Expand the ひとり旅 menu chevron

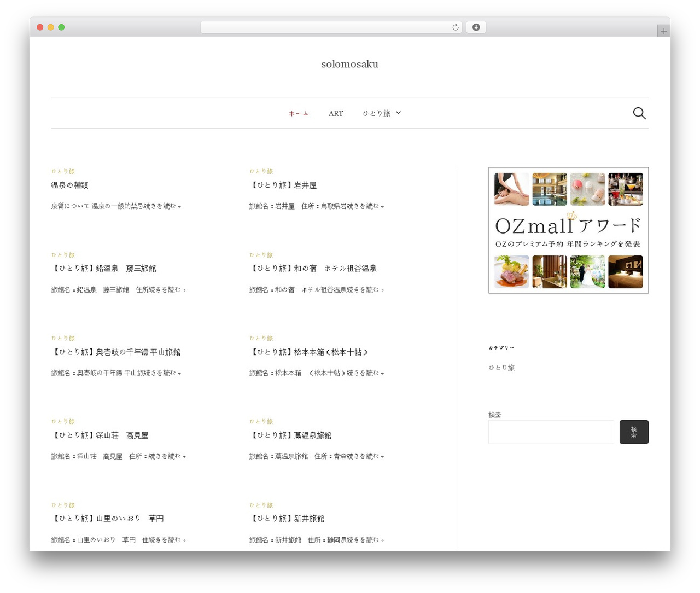[x=398, y=113]
